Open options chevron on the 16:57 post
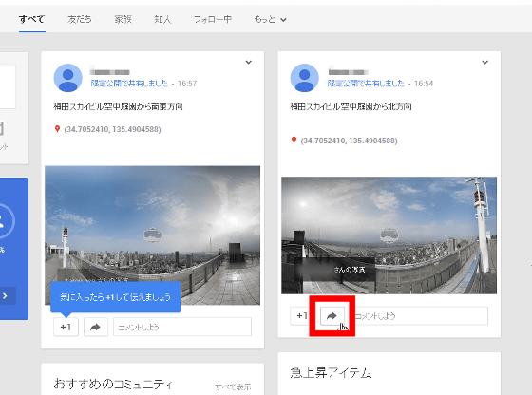This screenshot has height=395, width=532. coord(249,62)
